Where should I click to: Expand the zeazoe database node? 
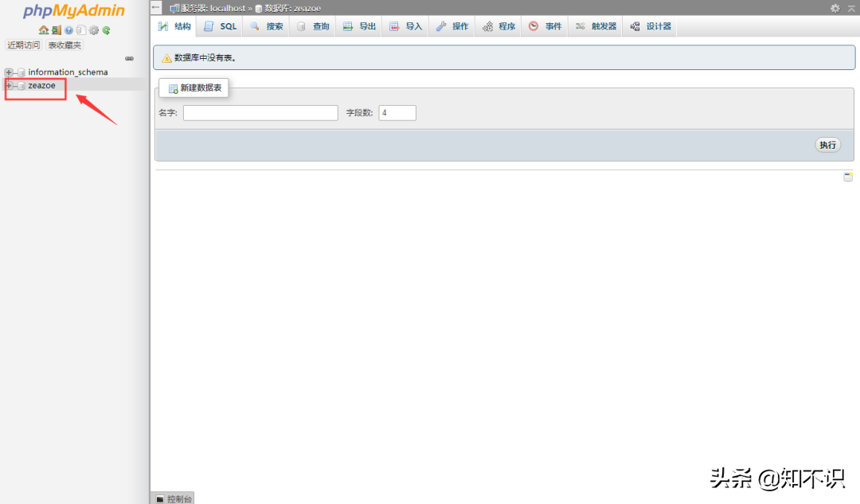8,85
